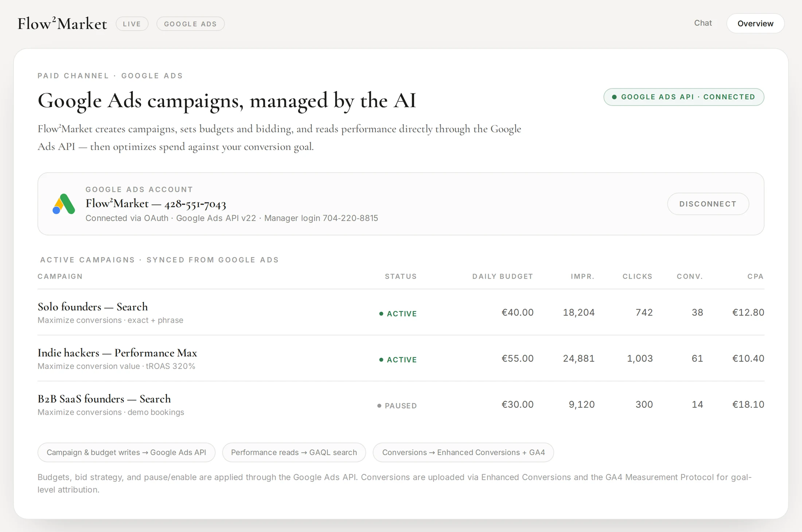Click Maximize conversions · demo bookings subtitle
The width and height of the screenshot is (802, 532).
[x=111, y=412]
